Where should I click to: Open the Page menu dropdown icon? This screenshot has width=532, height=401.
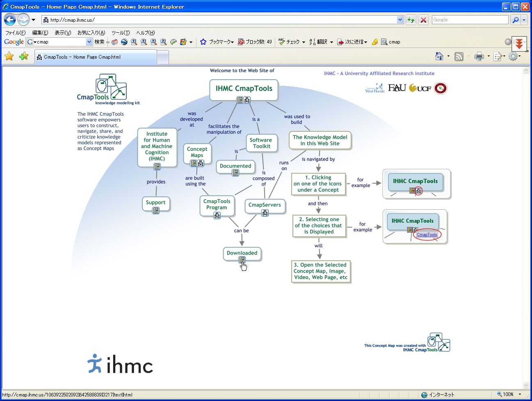point(498,57)
